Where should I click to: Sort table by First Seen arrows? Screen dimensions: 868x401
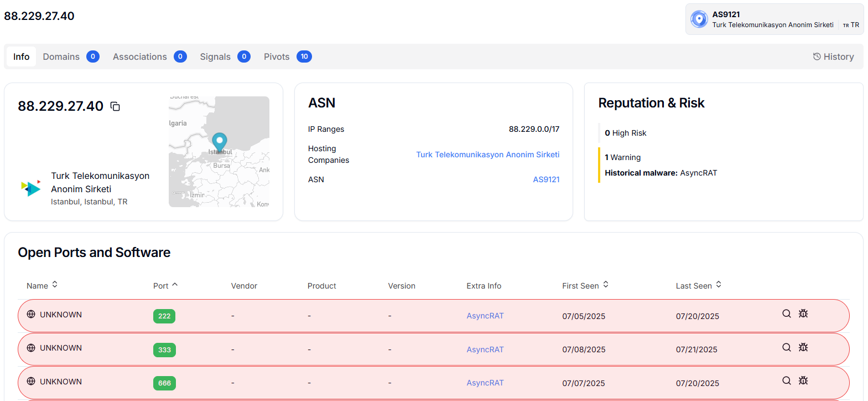point(606,285)
